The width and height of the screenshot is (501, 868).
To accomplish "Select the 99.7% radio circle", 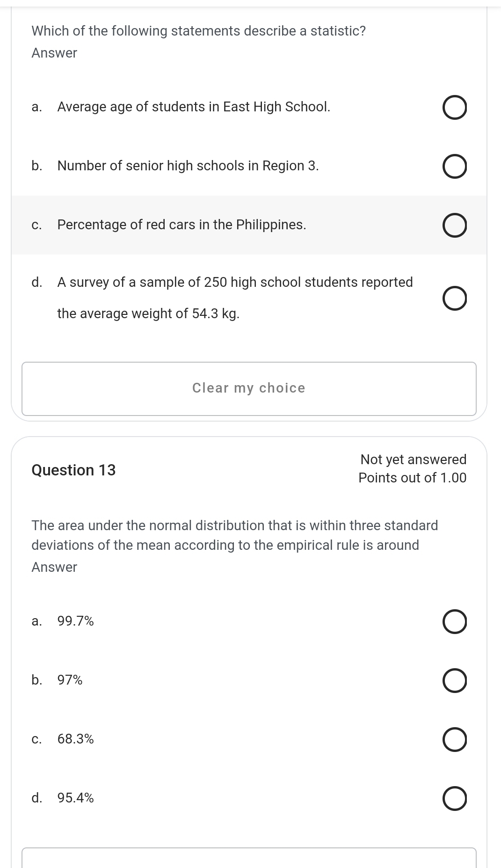I will (x=454, y=622).
